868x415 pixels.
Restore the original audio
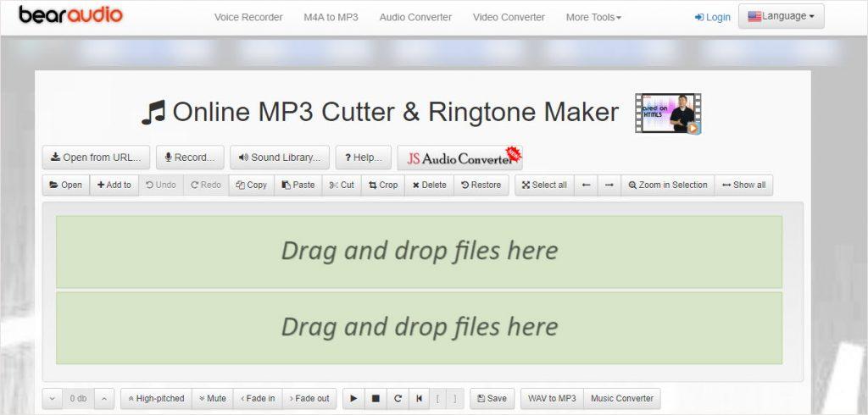pos(481,185)
